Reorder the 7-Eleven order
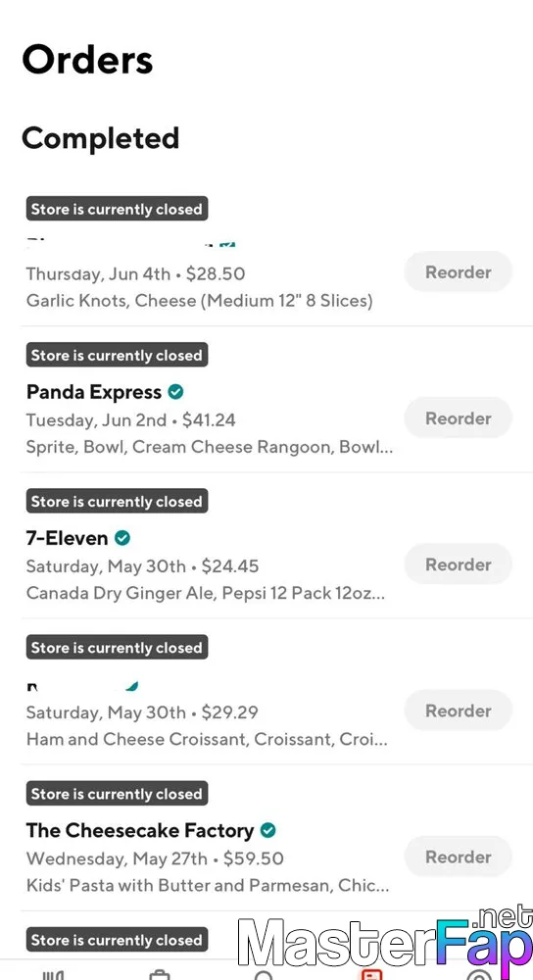 tap(458, 564)
